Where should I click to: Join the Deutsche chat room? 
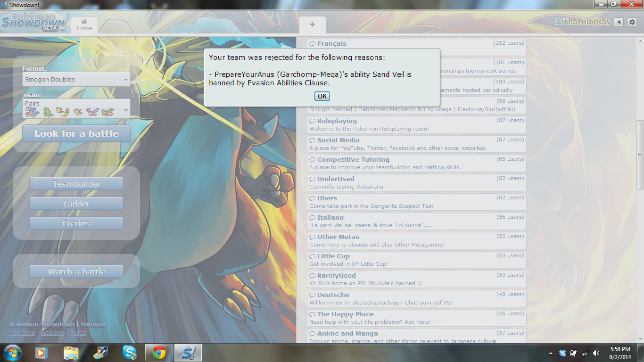416,298
